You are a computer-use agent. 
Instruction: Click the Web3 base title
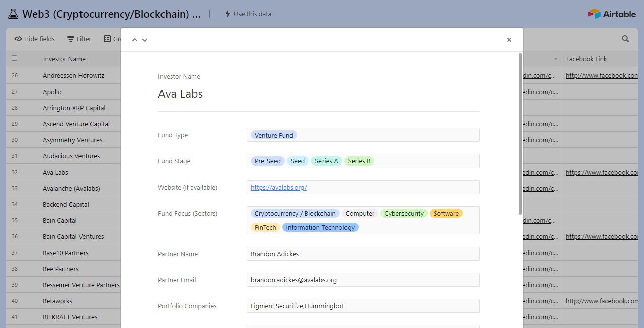coord(111,14)
